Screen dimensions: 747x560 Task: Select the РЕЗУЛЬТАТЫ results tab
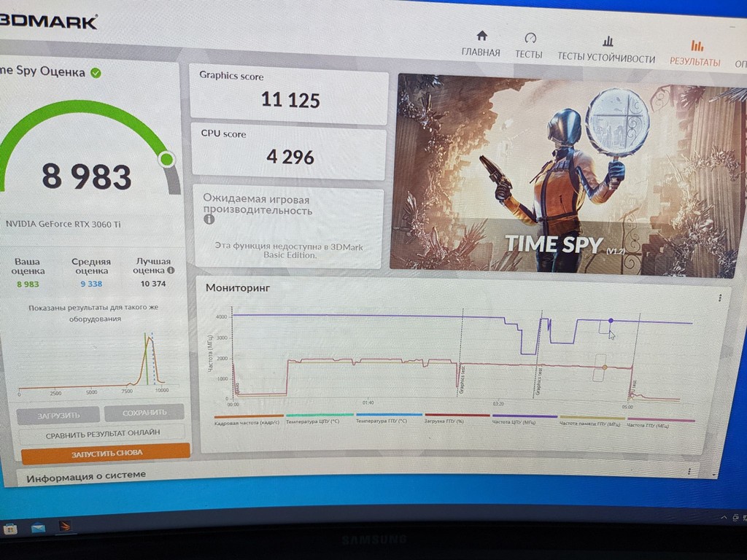pos(695,54)
